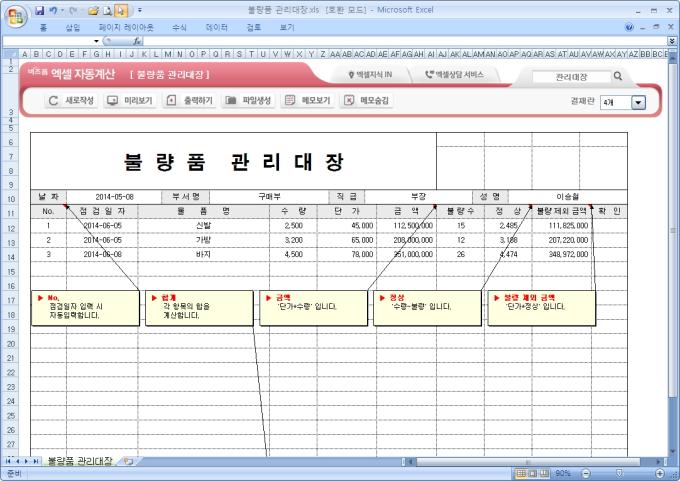
Task: Select the 데이터 ribbon tab
Action: tap(216, 27)
